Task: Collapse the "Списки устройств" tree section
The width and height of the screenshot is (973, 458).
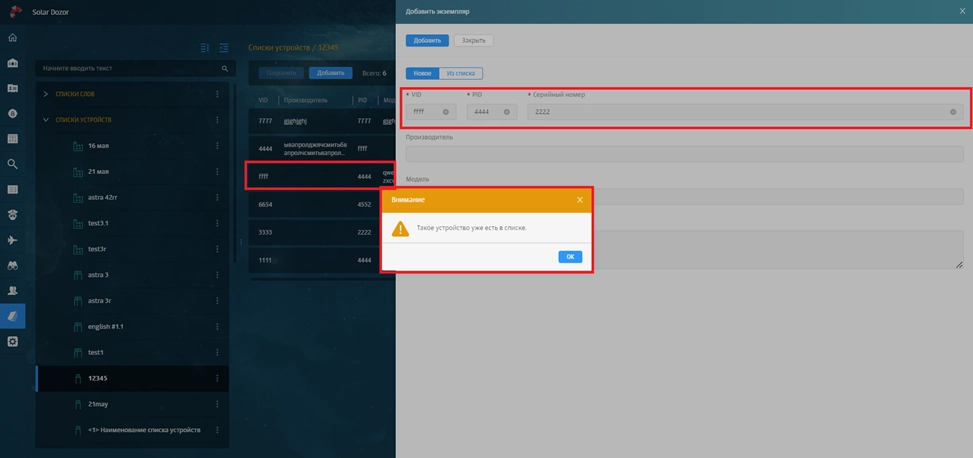Action: point(46,120)
